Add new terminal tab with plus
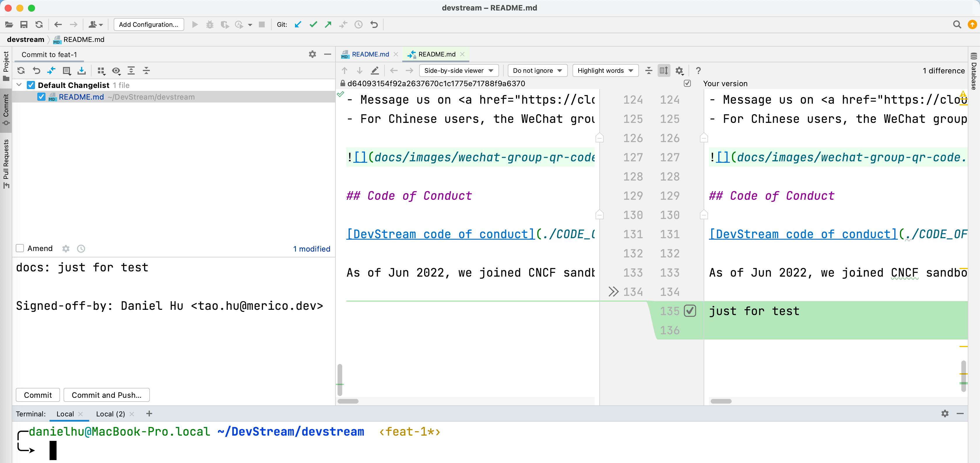 click(149, 413)
